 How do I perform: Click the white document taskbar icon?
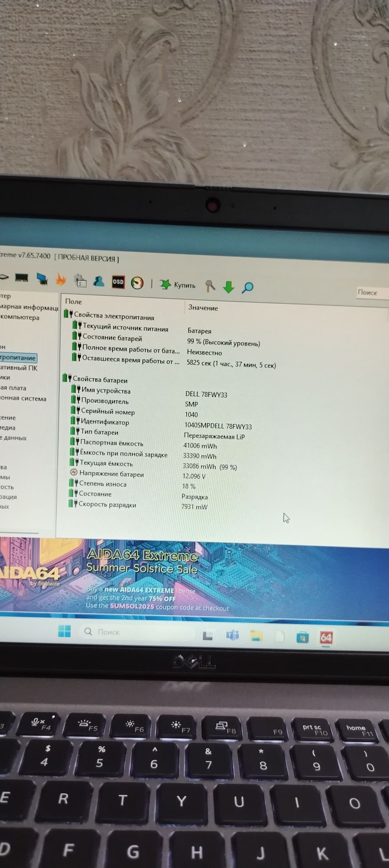(280, 637)
